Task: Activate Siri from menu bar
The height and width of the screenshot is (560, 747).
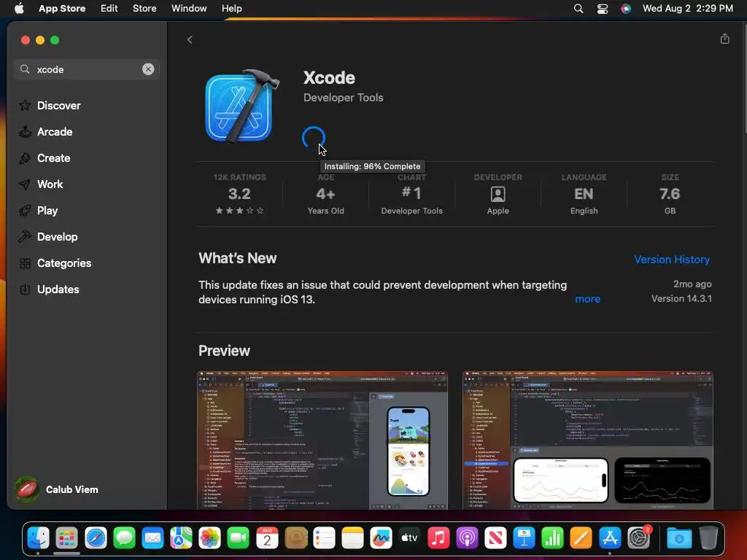Action: [x=625, y=8]
